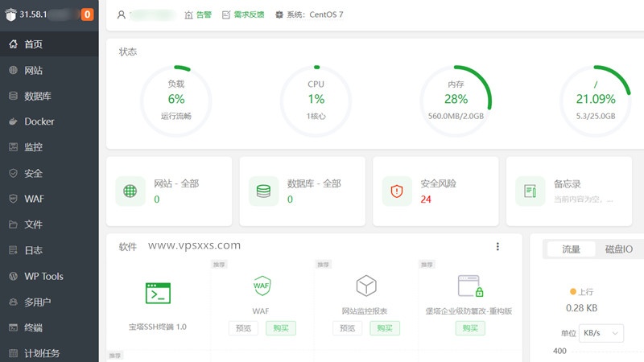The image size is (644, 362).
Task: Click the 告警 alarm icon
Action: (188, 14)
